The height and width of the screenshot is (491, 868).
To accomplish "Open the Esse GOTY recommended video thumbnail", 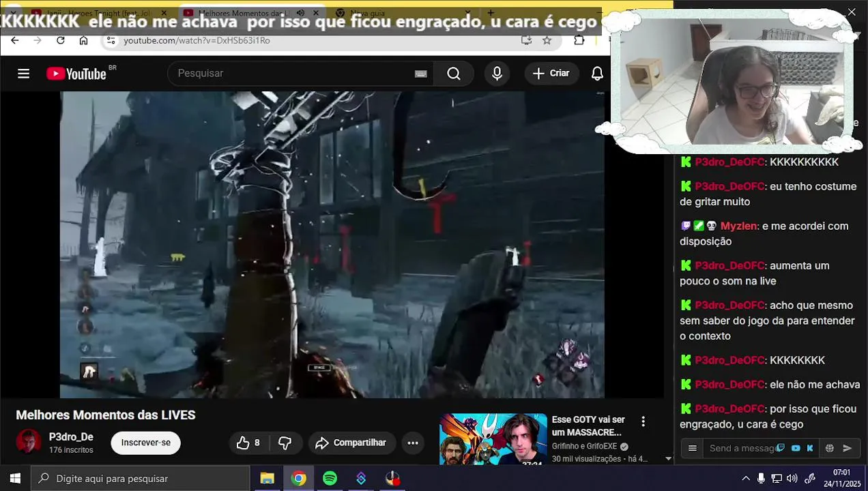I will [x=493, y=438].
